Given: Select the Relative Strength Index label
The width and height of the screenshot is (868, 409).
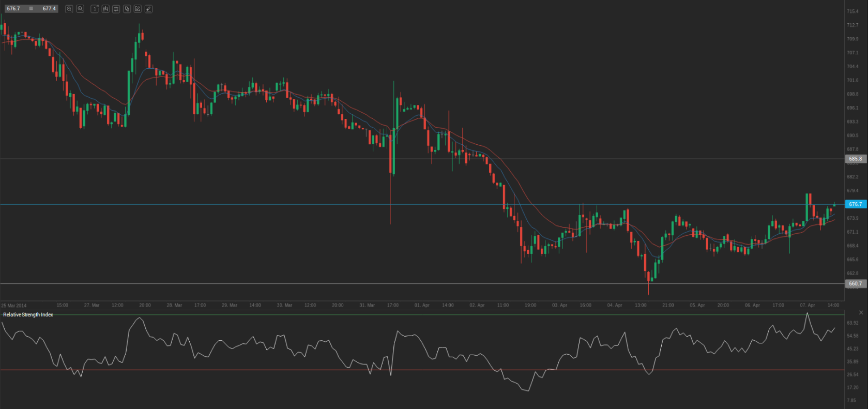Looking at the screenshot, I should click(28, 314).
